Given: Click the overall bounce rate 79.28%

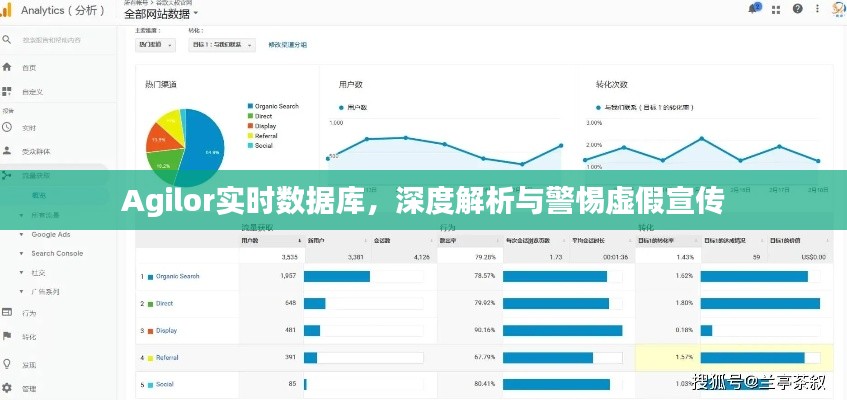Looking at the screenshot, I should 485,257.
